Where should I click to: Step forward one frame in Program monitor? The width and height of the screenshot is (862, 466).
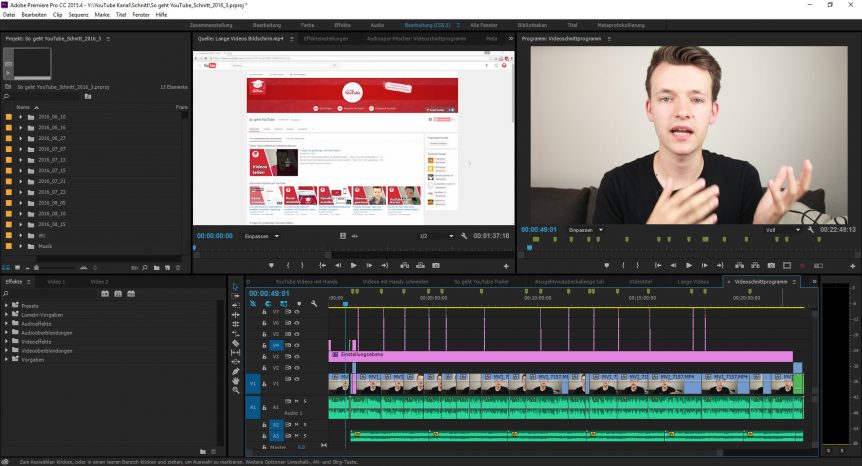(704, 265)
